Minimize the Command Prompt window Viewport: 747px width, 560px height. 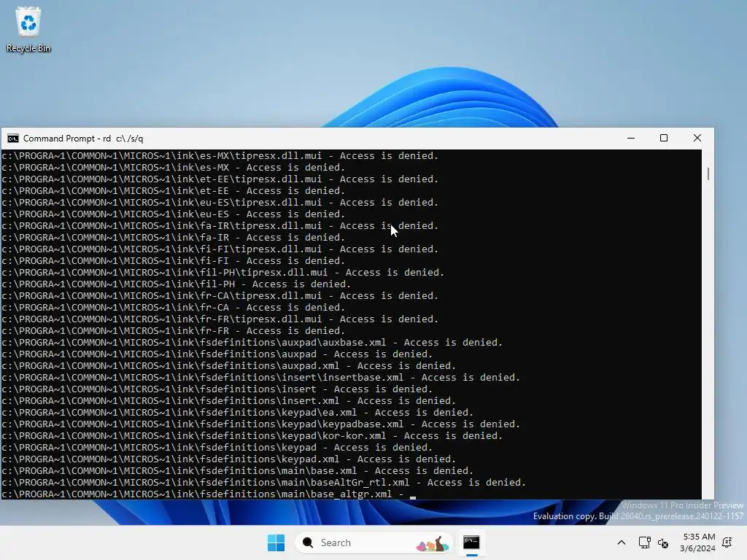pyautogui.click(x=631, y=138)
